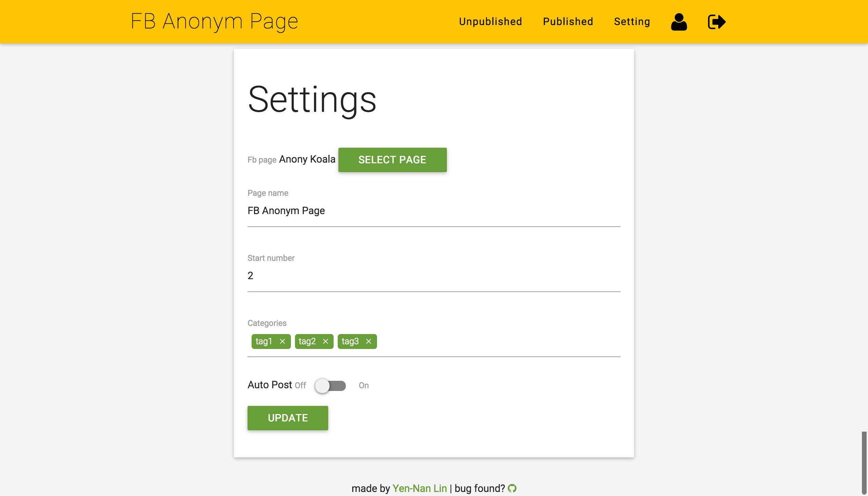Screen dimensions: 868x496
Task: Click the bug report GitHub icon
Action: click(512, 488)
